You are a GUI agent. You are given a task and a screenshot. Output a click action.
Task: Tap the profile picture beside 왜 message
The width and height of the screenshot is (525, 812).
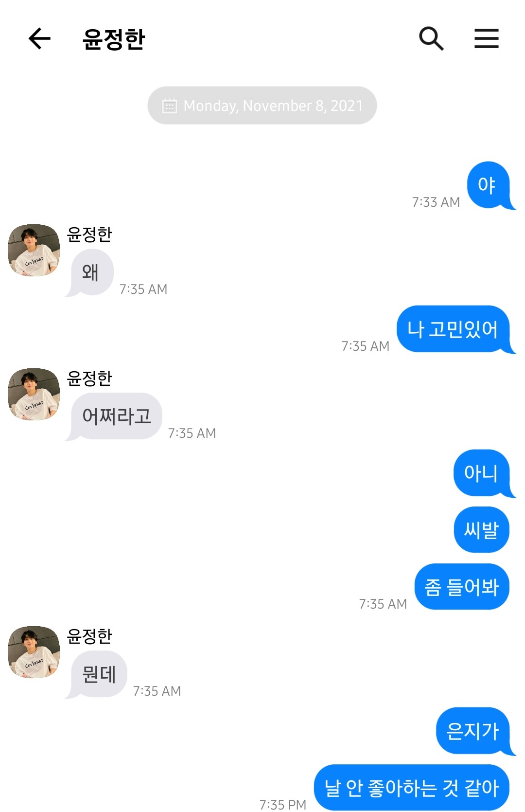(x=34, y=250)
